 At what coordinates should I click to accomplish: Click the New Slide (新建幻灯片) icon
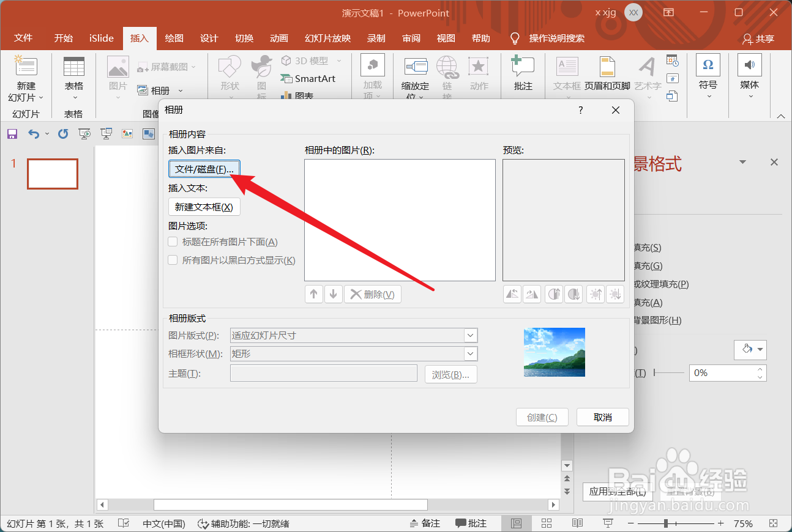[26, 66]
